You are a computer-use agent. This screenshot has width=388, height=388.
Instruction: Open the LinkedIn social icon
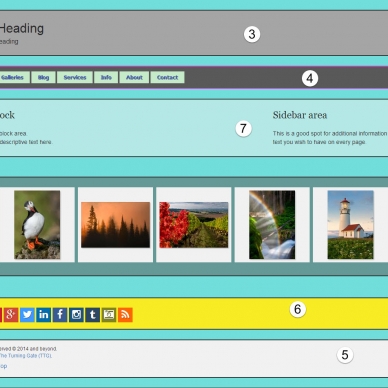(x=43, y=315)
